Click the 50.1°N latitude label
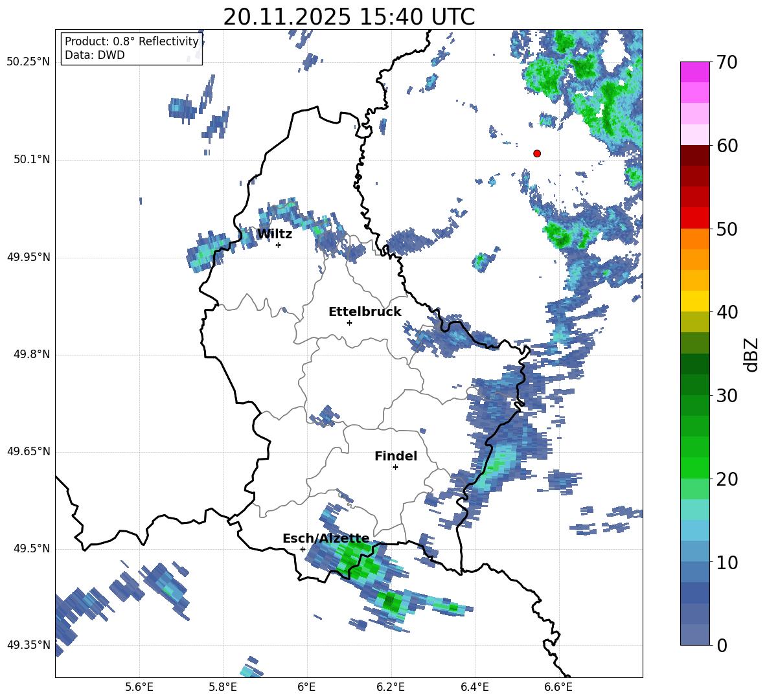This screenshot has height=700, width=767. [x=31, y=160]
